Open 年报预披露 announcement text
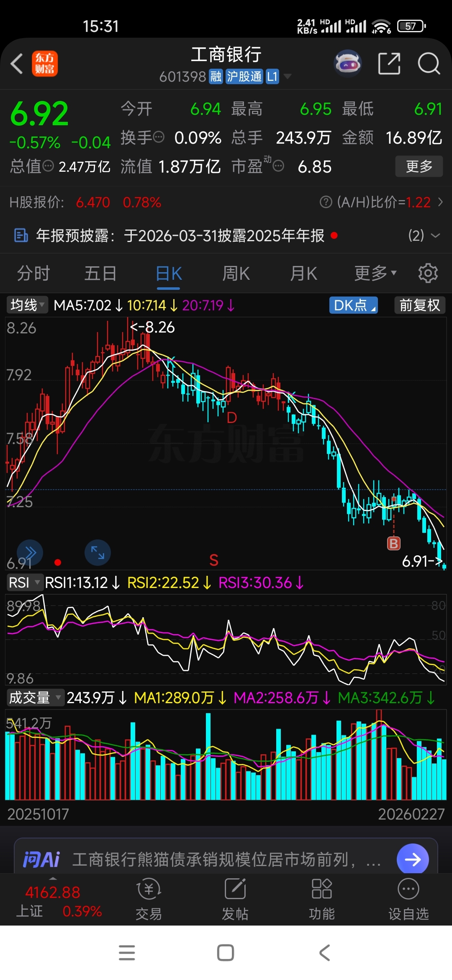452x980 pixels. click(180, 235)
